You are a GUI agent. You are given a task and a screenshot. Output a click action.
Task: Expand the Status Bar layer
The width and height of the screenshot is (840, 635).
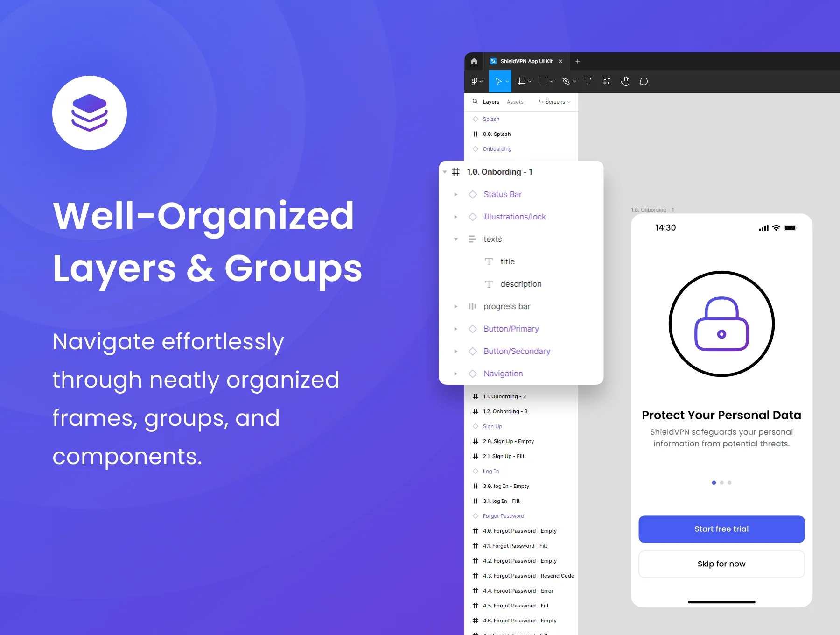click(456, 194)
